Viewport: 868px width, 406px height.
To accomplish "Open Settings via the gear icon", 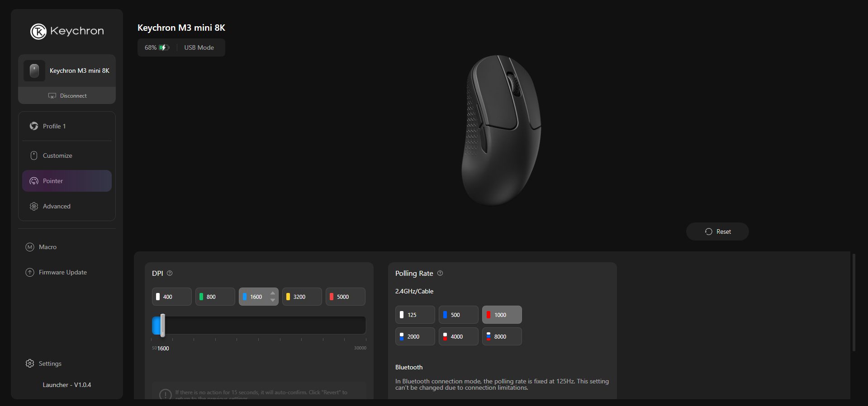I will [x=30, y=364].
